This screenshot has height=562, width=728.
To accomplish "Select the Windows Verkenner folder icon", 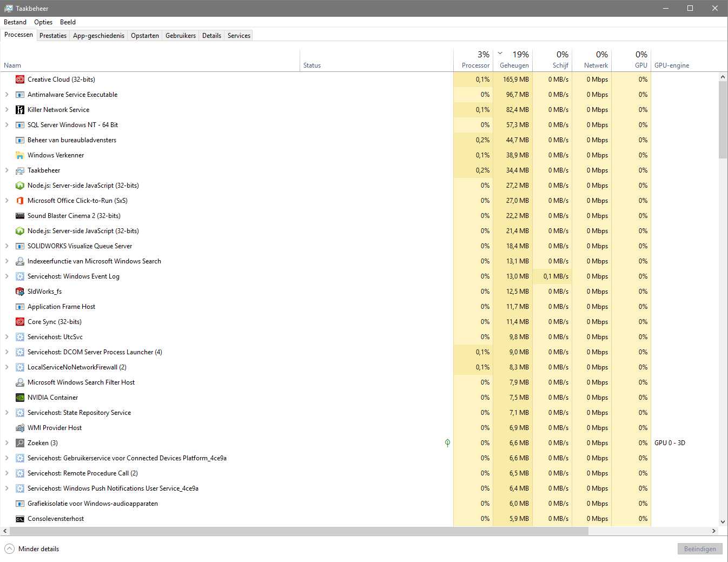I will 20,155.
